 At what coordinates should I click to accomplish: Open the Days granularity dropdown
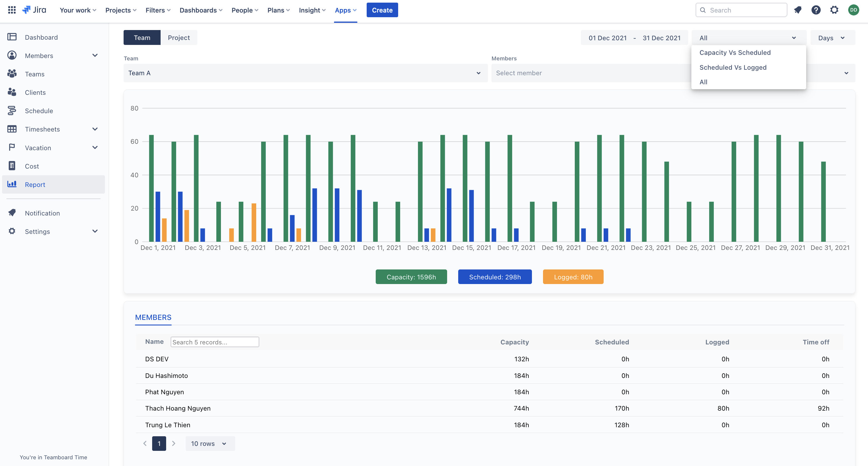(x=832, y=38)
